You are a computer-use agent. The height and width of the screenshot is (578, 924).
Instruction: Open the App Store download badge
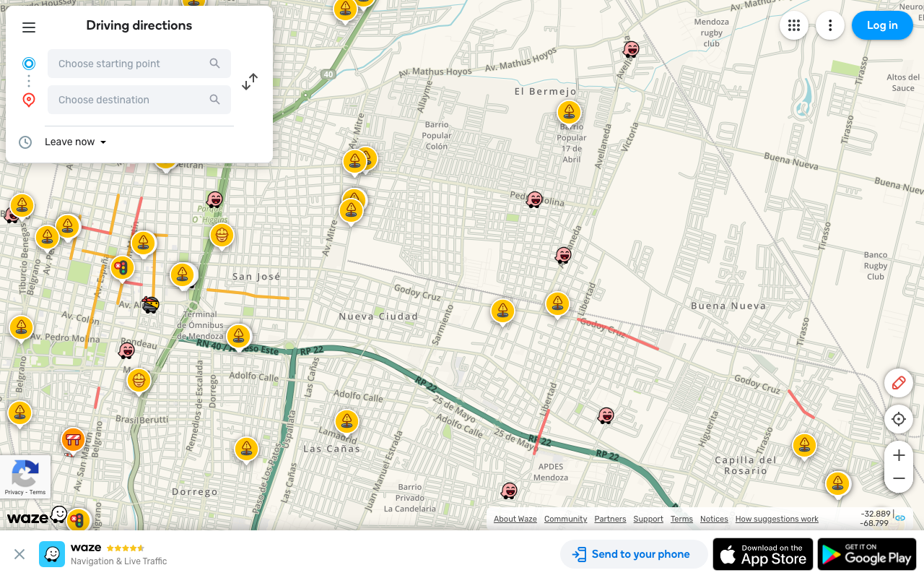pos(762,554)
